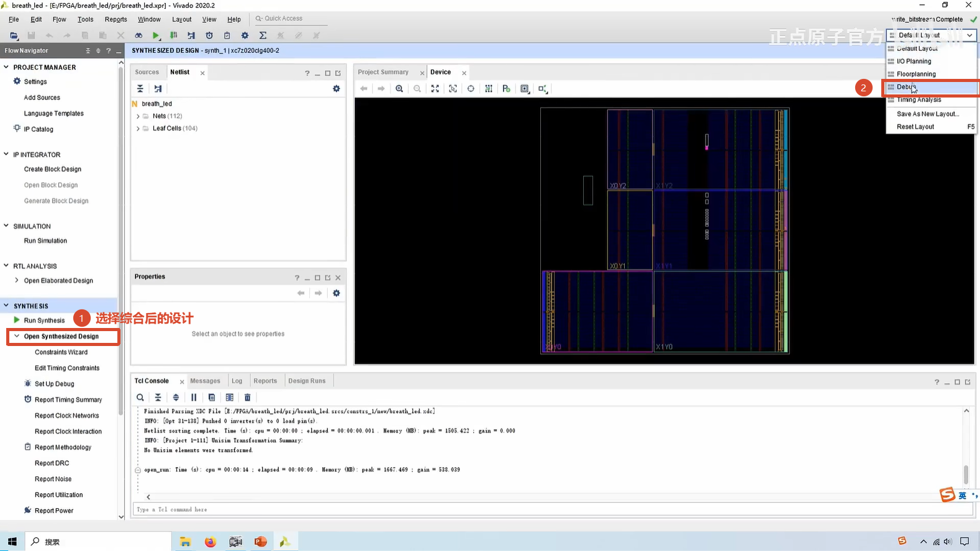Zoom in on the Device view
Screen dimensions: 980x551
click(x=399, y=89)
